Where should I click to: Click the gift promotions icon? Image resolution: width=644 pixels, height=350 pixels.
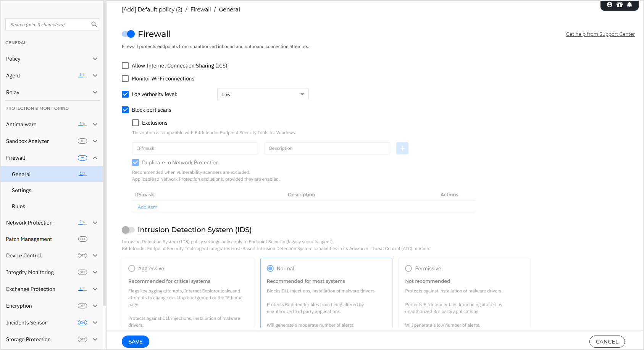[619, 5]
